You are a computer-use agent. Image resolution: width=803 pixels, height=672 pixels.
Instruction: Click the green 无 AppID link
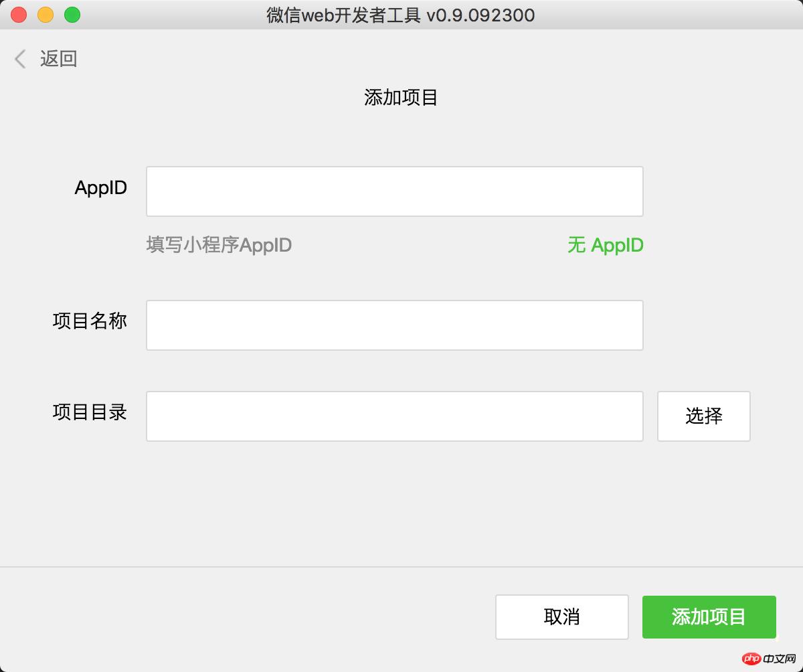(605, 245)
